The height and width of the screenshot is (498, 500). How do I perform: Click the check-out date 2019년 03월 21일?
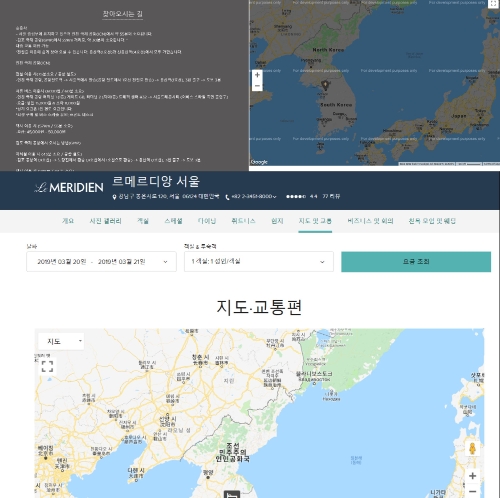click(x=122, y=262)
